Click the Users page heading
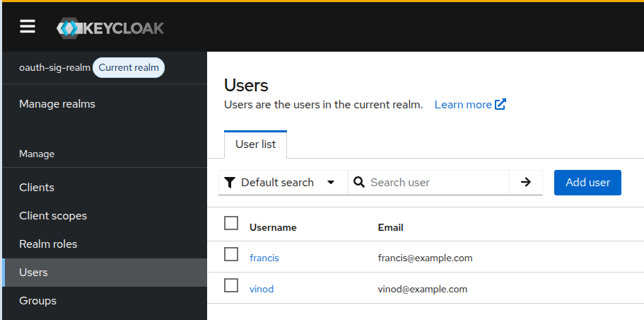This screenshot has height=320, width=644. (246, 85)
